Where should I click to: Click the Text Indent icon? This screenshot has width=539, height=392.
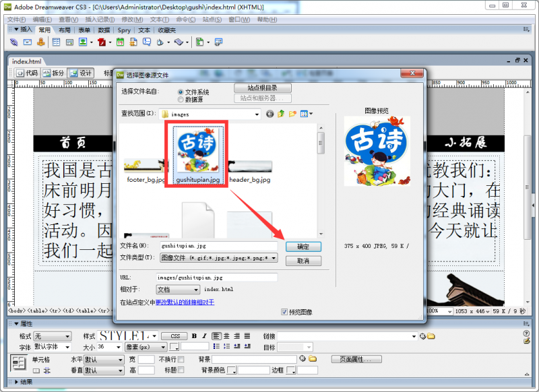(247, 346)
